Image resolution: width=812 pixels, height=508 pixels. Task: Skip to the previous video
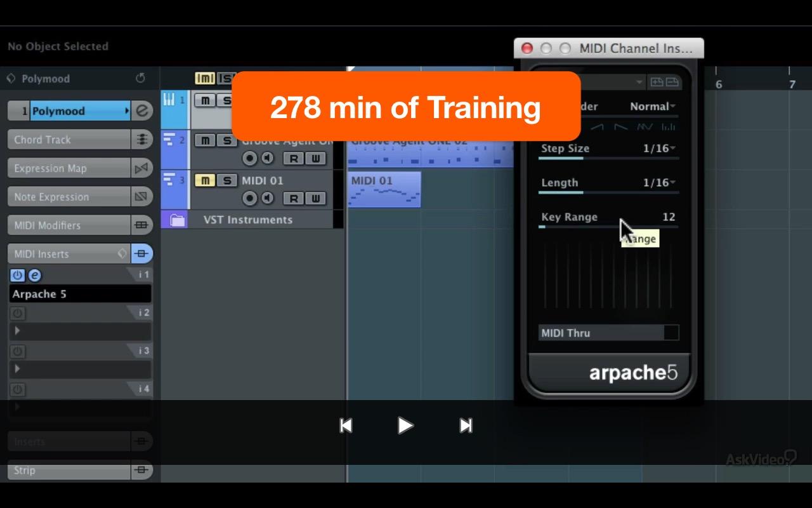coord(346,425)
